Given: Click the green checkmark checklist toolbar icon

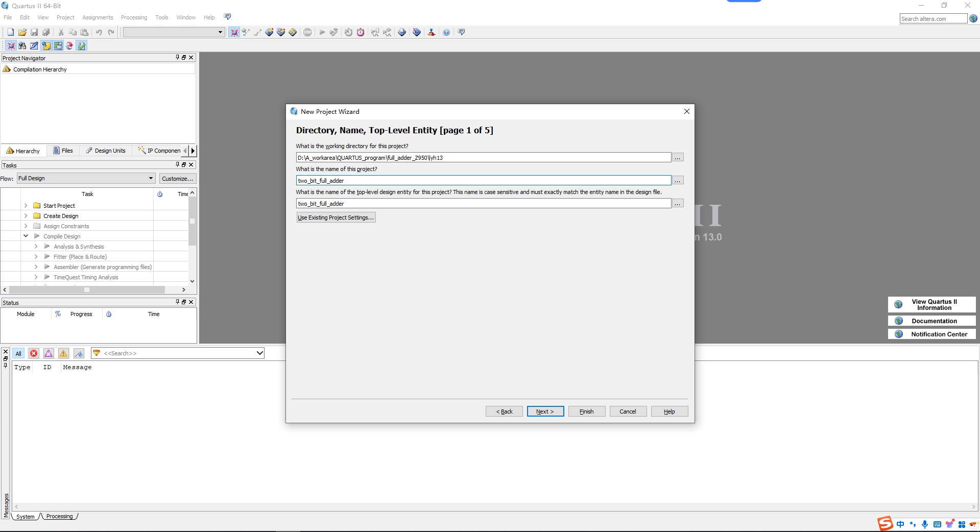Looking at the screenshot, I should click(82, 45).
